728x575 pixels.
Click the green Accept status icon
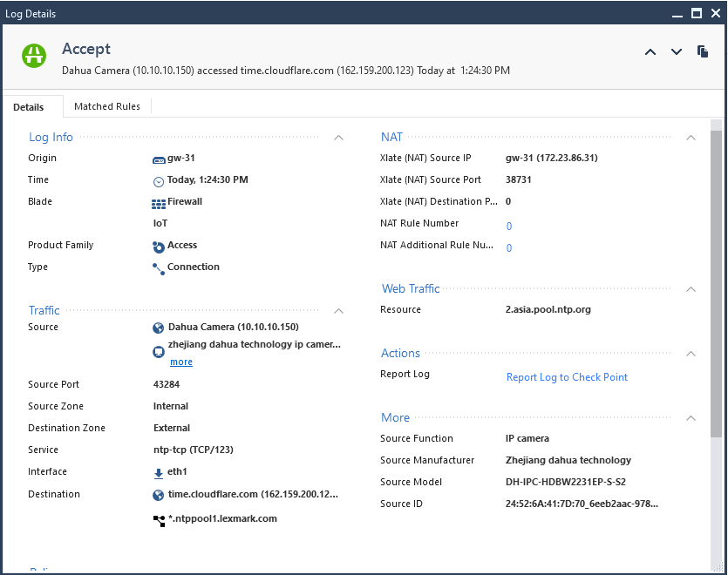click(x=33, y=55)
